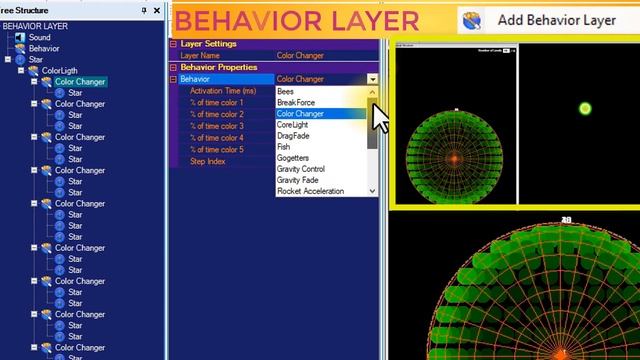The image size is (640, 360).
Task: Click the behavior list scrollbar thumb
Action: (372, 124)
